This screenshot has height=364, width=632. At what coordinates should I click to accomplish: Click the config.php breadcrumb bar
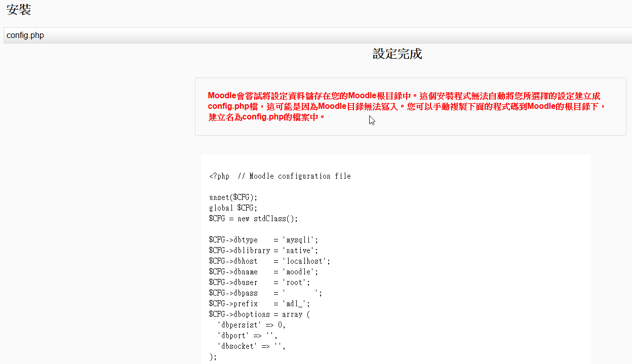pos(25,35)
